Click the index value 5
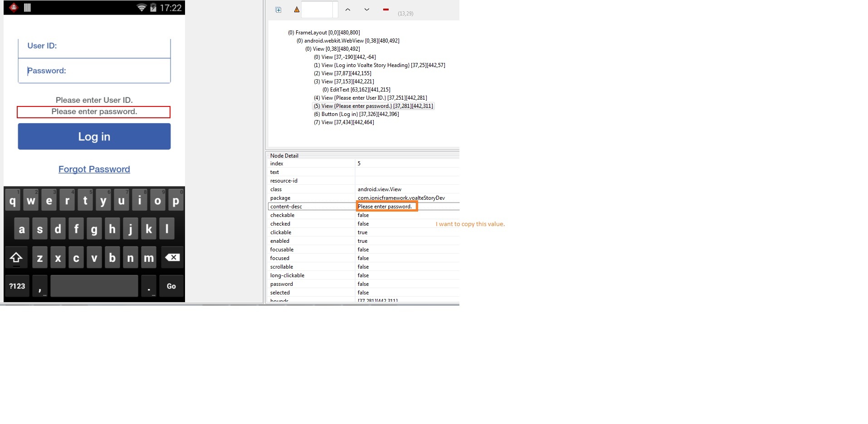This screenshot has width=868, height=424. click(359, 164)
